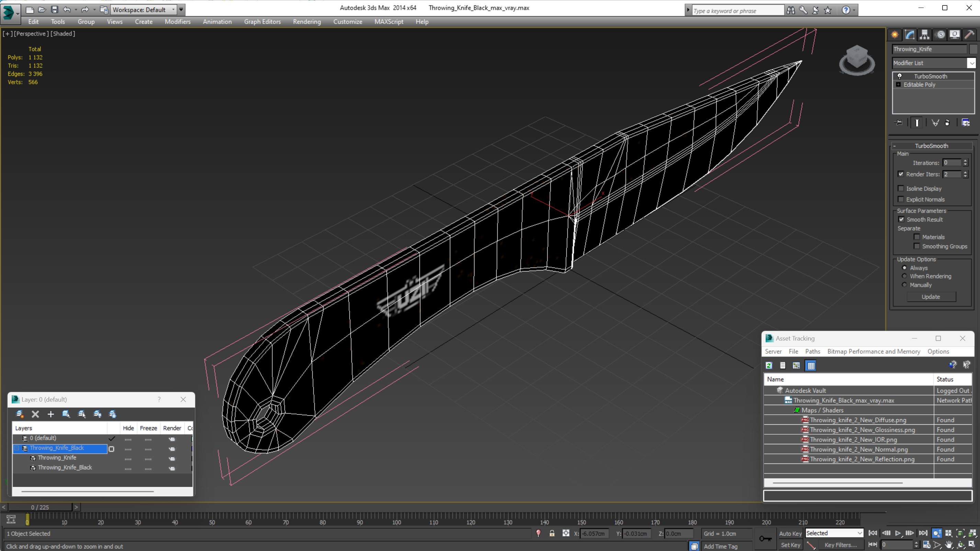Refresh the Asset Tracking list
This screenshot has height=551, width=980.
(769, 365)
